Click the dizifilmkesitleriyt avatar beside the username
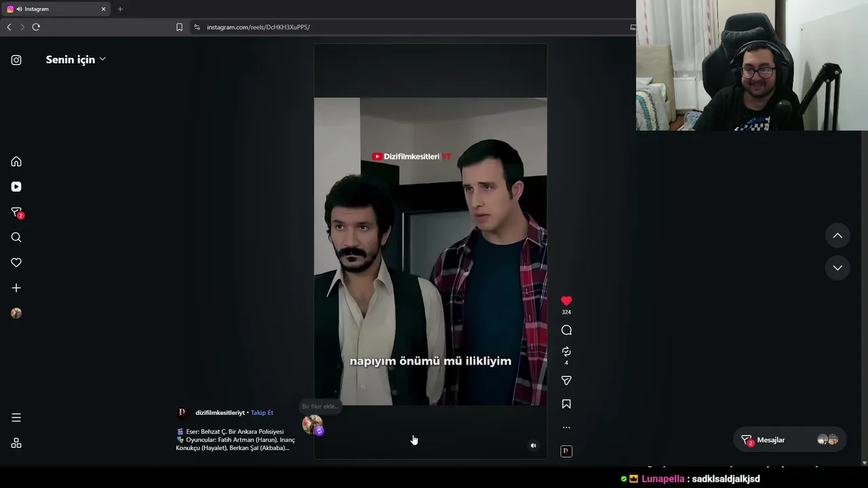Image resolution: width=868 pixels, height=488 pixels. pyautogui.click(x=182, y=413)
